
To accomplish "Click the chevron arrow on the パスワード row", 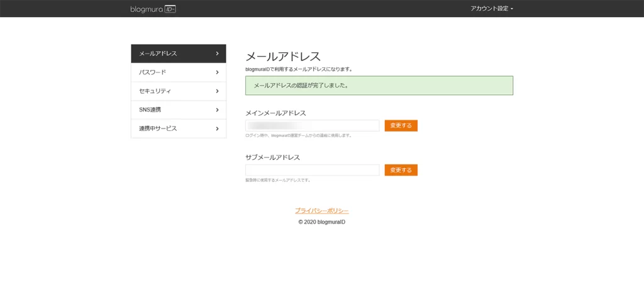I will (217, 72).
